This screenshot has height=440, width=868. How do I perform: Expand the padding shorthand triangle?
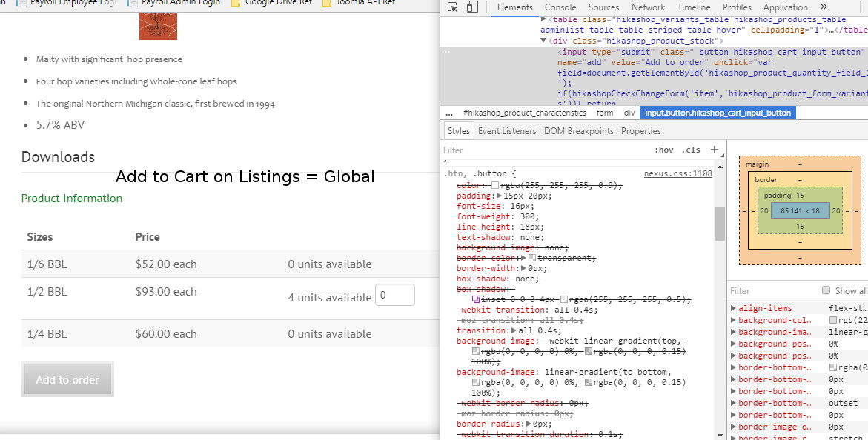tap(499, 196)
